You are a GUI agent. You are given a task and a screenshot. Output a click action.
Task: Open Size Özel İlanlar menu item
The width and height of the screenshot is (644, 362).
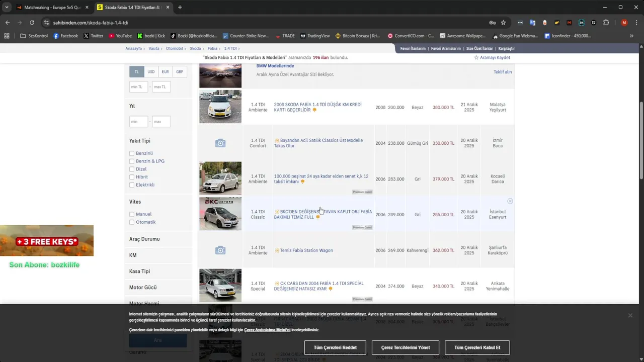479,49
